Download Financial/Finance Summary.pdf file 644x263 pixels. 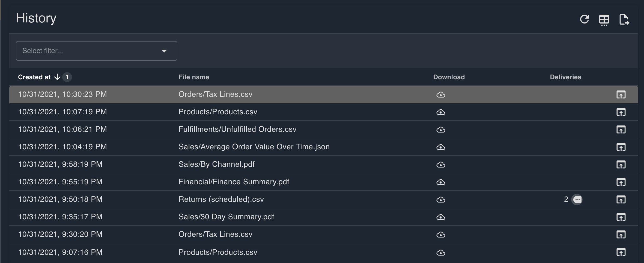point(441,182)
